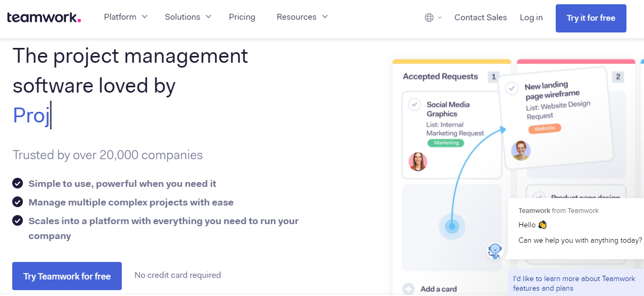Click Teamwork from Teamwork chat sender name
The width and height of the screenshot is (644, 296).
click(x=558, y=210)
